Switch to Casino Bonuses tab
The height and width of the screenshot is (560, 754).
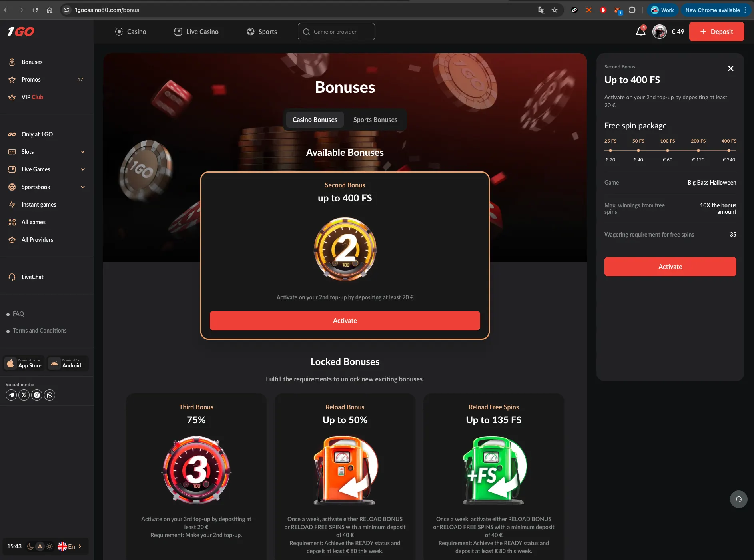[x=315, y=120]
